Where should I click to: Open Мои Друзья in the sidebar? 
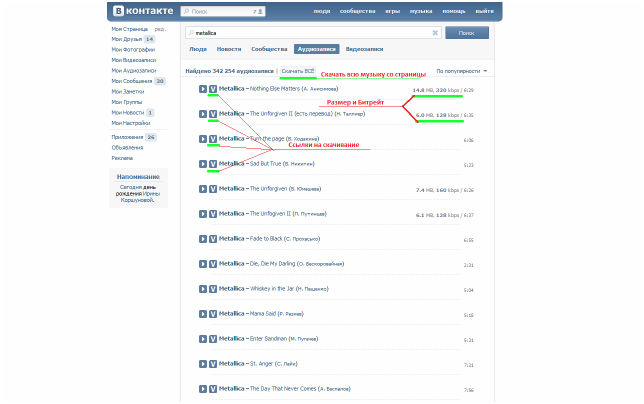pos(126,39)
